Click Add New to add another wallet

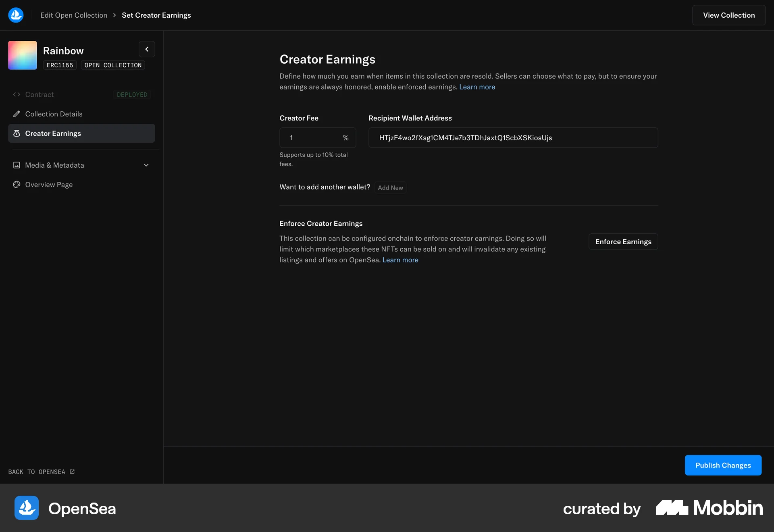389,187
